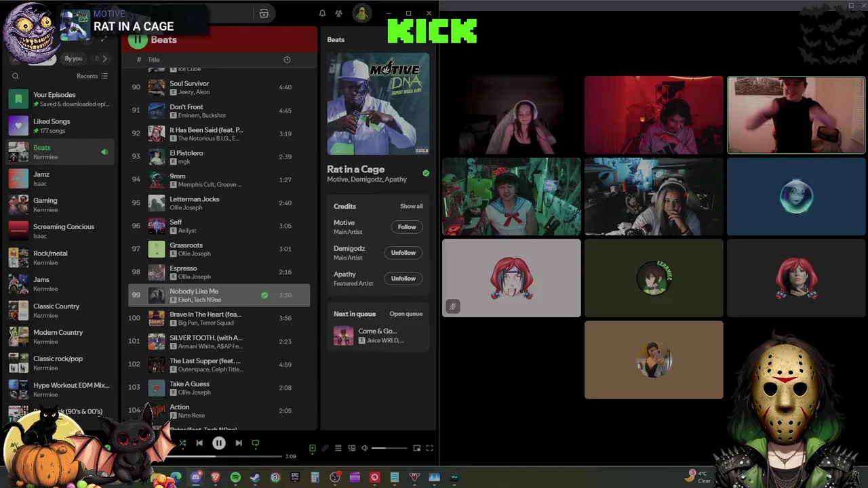The width and height of the screenshot is (868, 488).
Task: Toggle the repeat mode button
Action: [256, 443]
